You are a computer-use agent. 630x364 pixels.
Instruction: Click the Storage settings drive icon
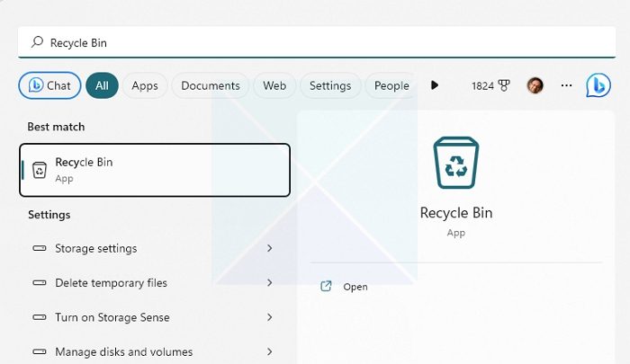[40, 248]
